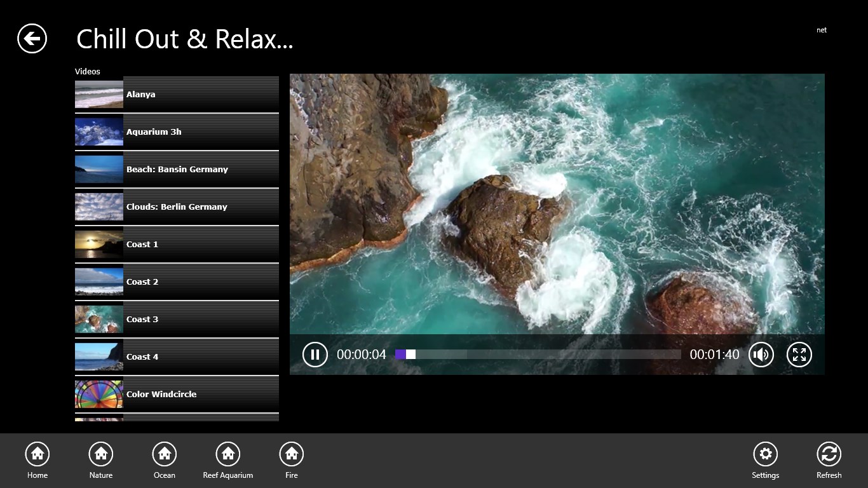This screenshot has height=488, width=868.
Task: Refresh the video list
Action: tap(829, 454)
